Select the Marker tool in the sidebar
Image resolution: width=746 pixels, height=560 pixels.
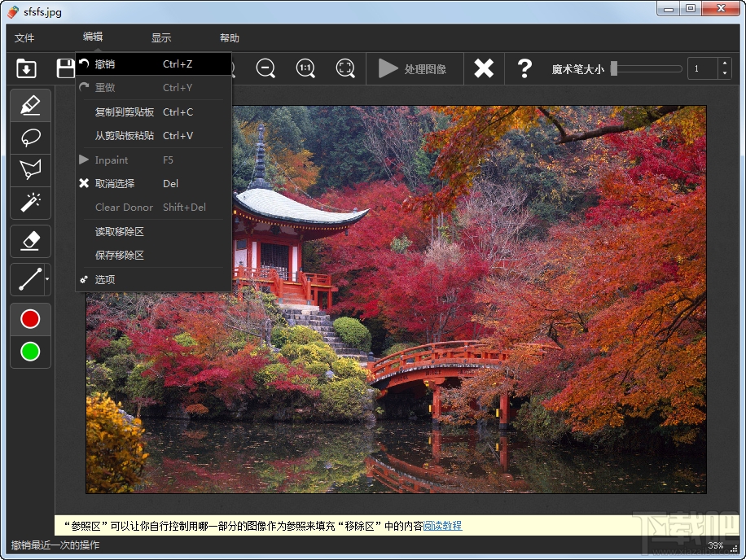[x=29, y=104]
